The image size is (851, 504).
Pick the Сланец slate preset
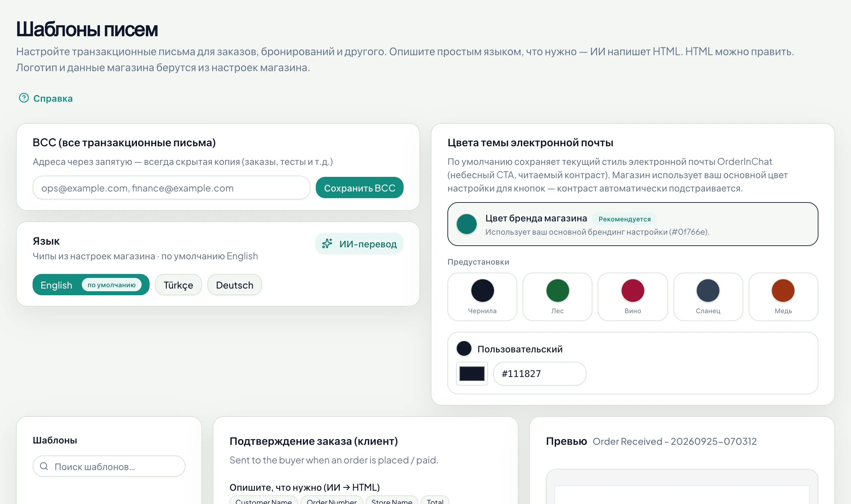point(708,297)
